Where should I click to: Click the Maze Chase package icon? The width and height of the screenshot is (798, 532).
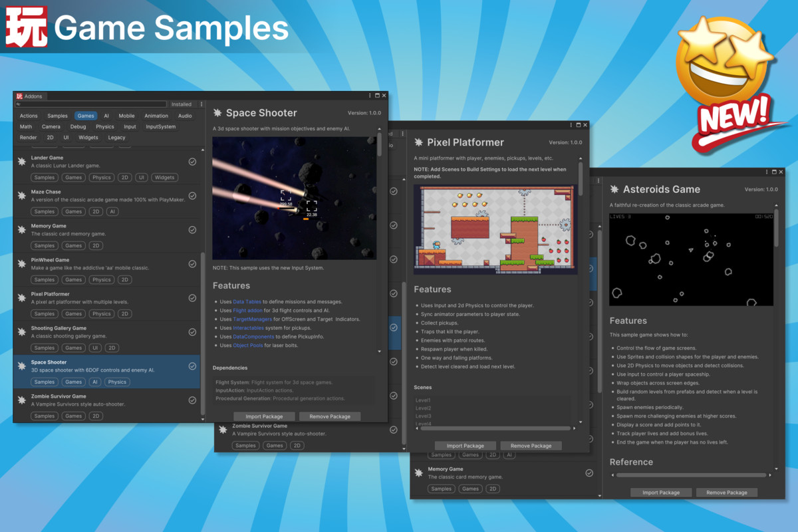pos(22,196)
